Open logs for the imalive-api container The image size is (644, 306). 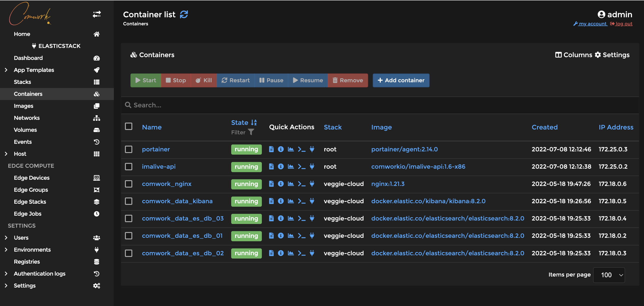pos(271,167)
